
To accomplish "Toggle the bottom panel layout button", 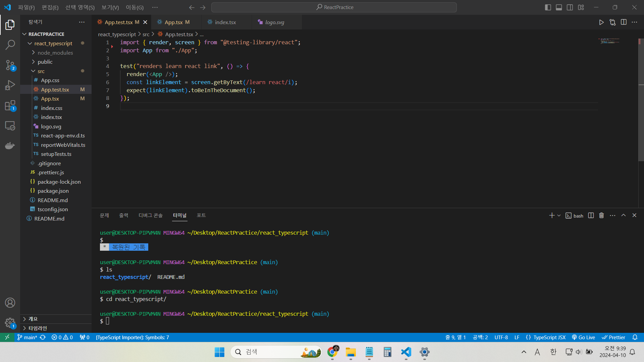I will pyautogui.click(x=559, y=7).
